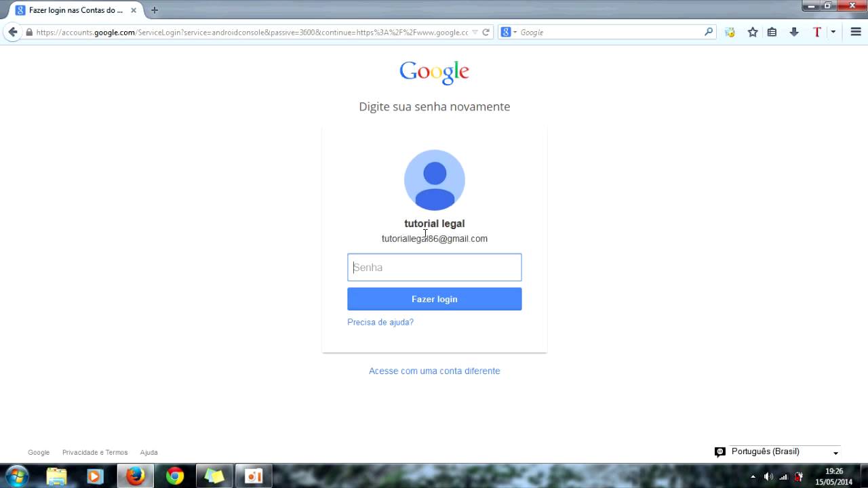Click the Fazer login button

click(435, 299)
